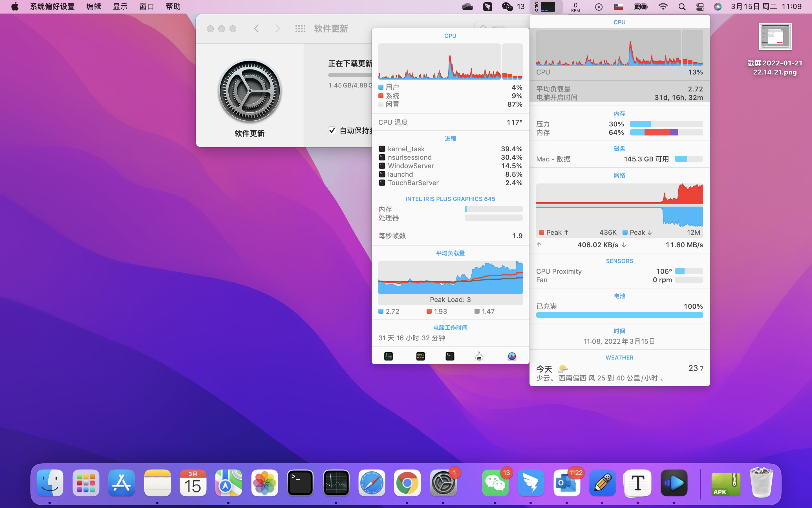
Task: Open the 编辑 menu
Action: point(94,7)
